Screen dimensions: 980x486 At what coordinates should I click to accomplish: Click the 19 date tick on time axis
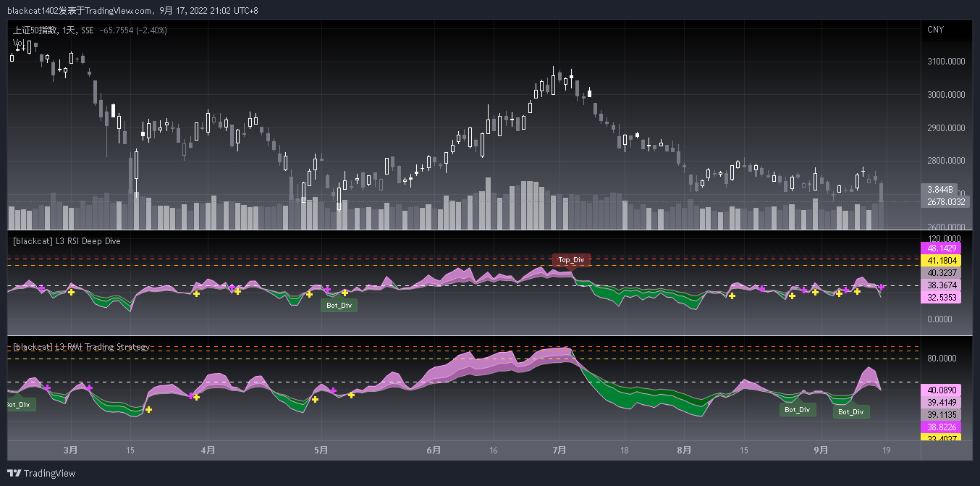point(887,450)
